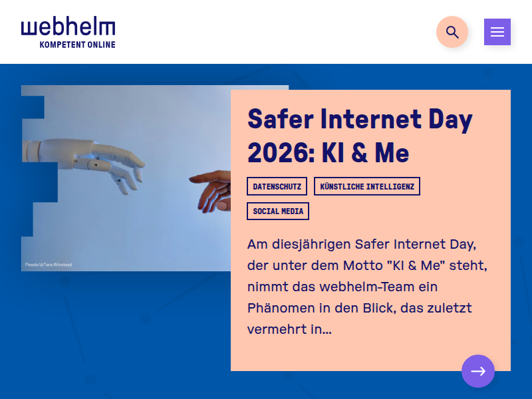
Task: Select the Datenschutz tag
Action: [277, 186]
